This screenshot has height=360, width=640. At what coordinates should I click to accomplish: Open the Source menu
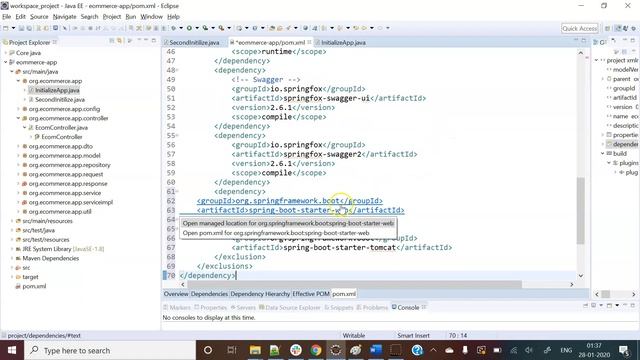pyautogui.click(x=39, y=17)
